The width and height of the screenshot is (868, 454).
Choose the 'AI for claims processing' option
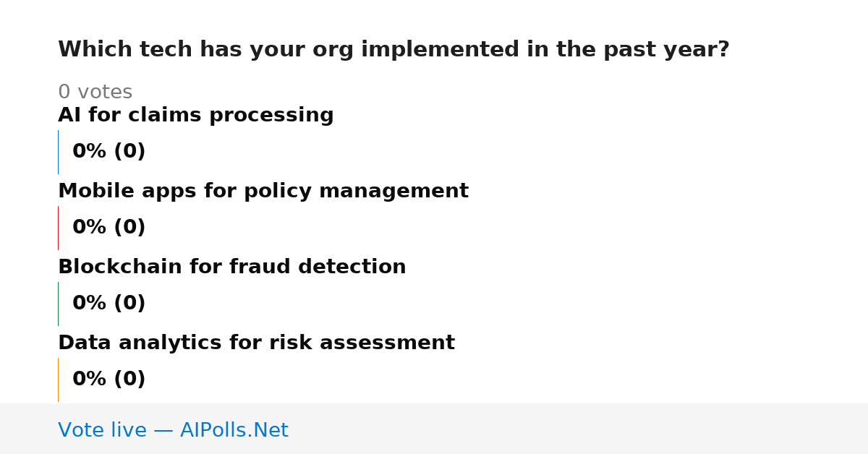click(196, 116)
